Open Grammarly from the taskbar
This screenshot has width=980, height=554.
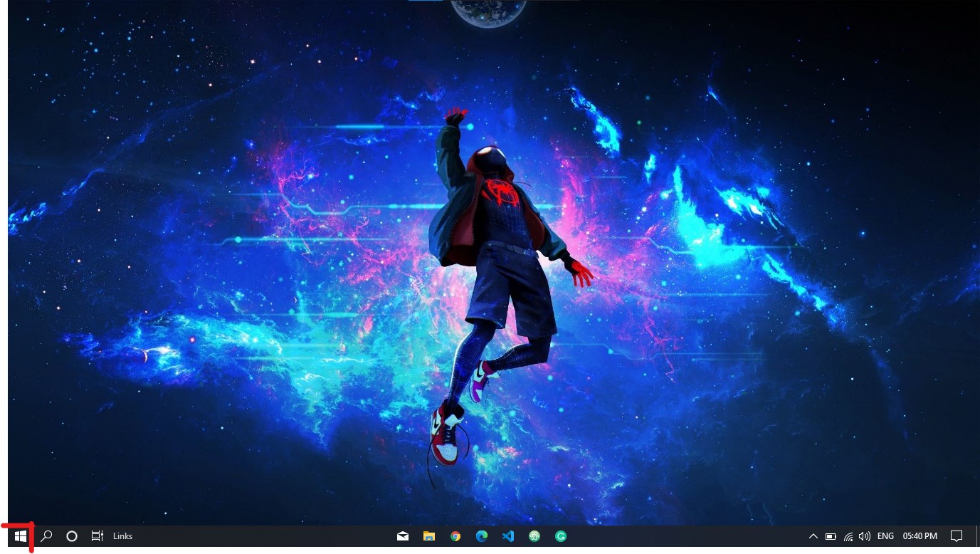[x=561, y=536]
